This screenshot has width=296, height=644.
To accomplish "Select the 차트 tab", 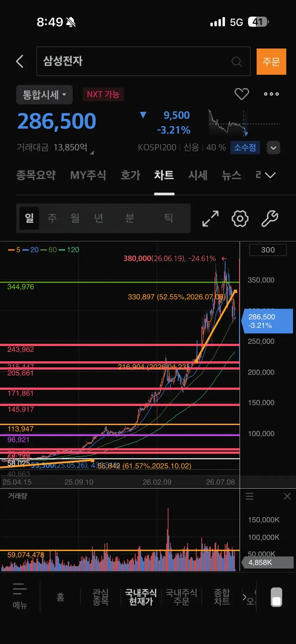I will tap(164, 175).
